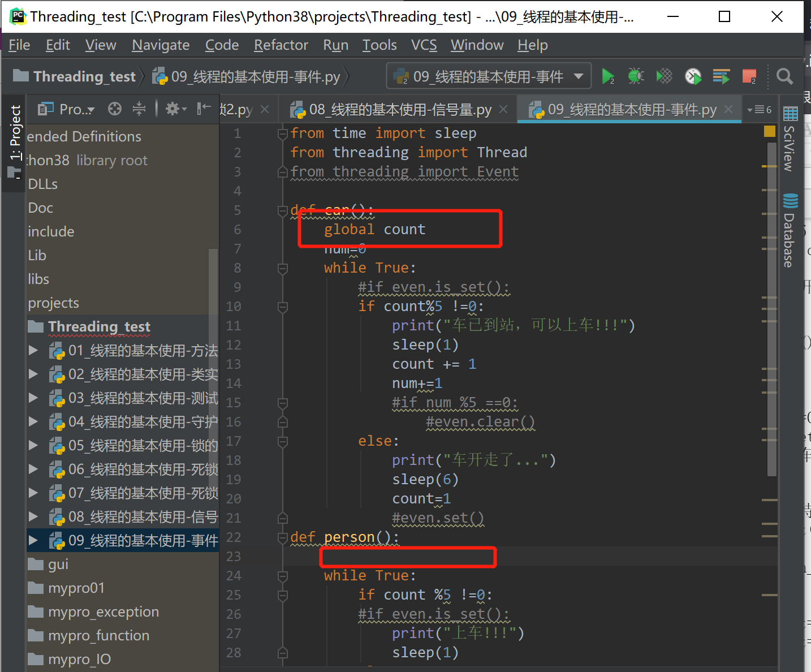Screen dimensions: 811x672
Task: Open the Refactor menu
Action: click(281, 45)
